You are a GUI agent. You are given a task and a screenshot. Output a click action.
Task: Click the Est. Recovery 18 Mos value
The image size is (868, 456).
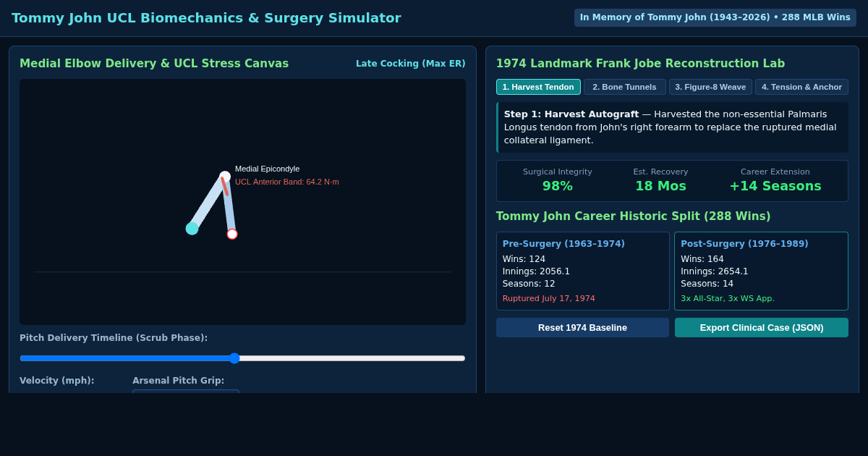coord(660,186)
